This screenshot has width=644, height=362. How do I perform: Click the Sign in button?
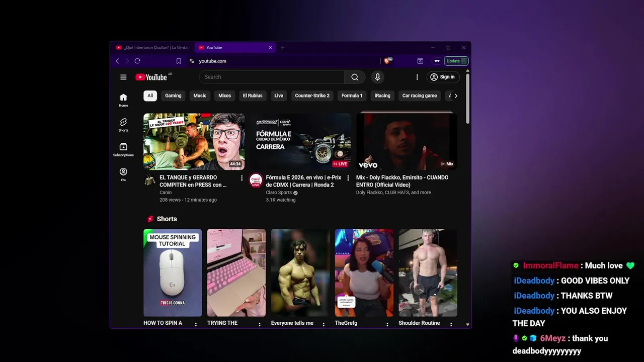[x=443, y=77]
